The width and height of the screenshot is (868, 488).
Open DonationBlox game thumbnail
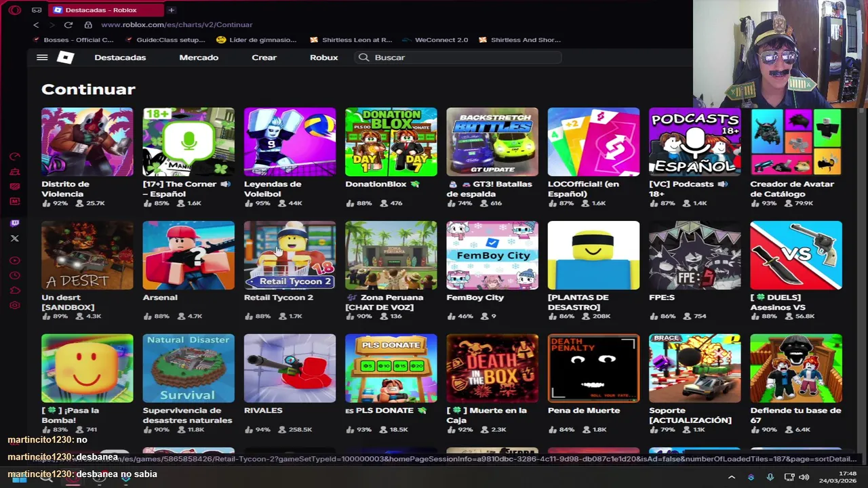(391, 142)
